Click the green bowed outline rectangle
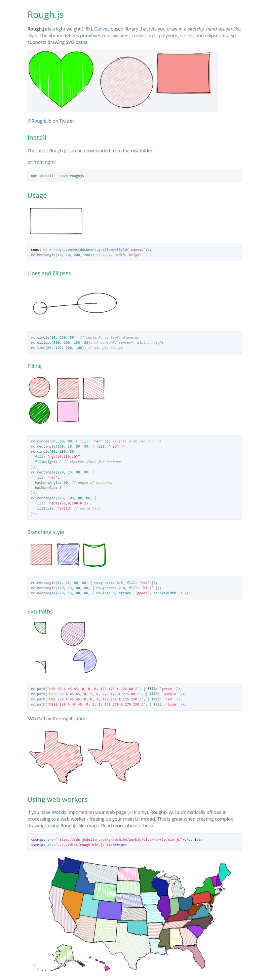Screen dimensions: 269x980 point(94,555)
